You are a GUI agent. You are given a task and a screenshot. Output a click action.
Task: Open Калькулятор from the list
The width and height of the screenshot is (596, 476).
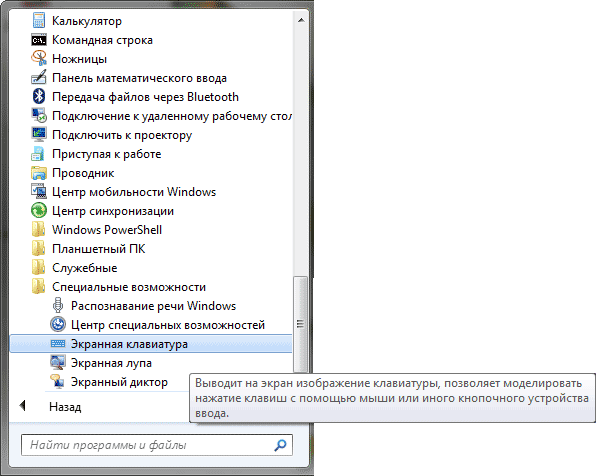(87, 21)
